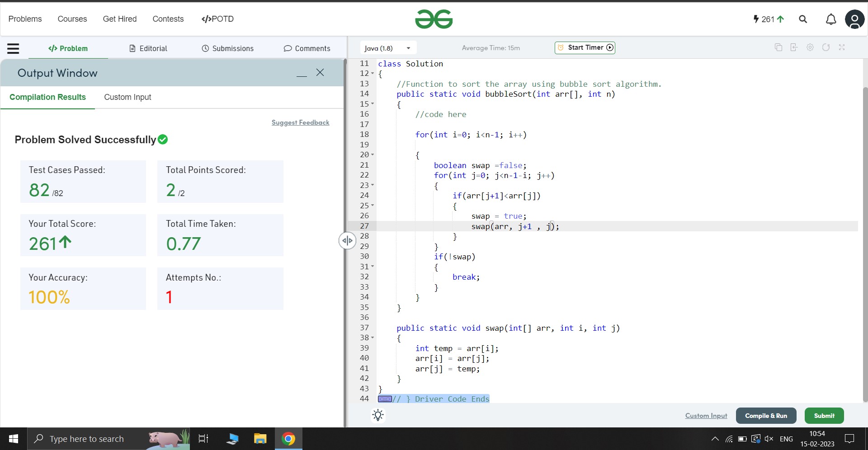Collapse code fold at line 23
This screenshot has height=450, width=868.
373,185
